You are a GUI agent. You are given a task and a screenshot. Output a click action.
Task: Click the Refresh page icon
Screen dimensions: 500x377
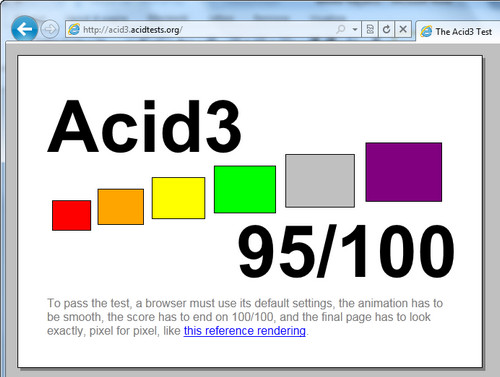[x=386, y=29]
